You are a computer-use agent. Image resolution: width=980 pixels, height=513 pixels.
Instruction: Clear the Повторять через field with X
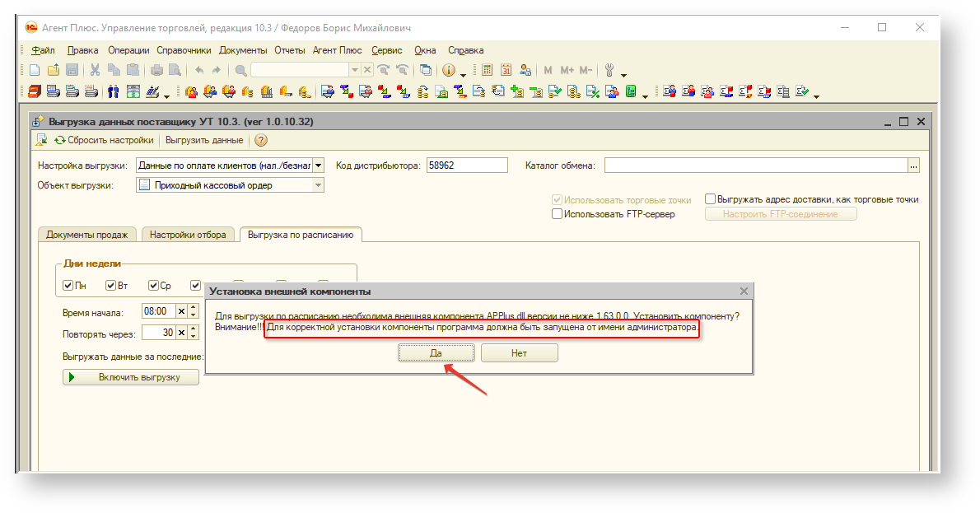pyautogui.click(x=181, y=333)
